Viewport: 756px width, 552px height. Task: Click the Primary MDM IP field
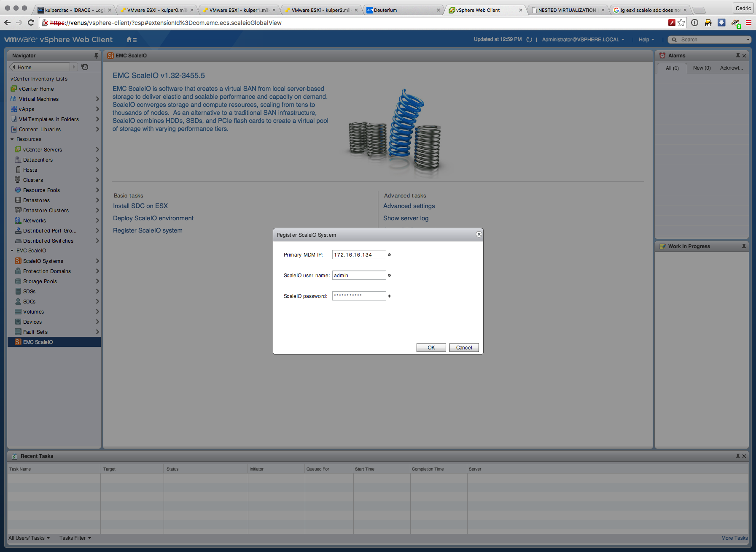click(359, 255)
